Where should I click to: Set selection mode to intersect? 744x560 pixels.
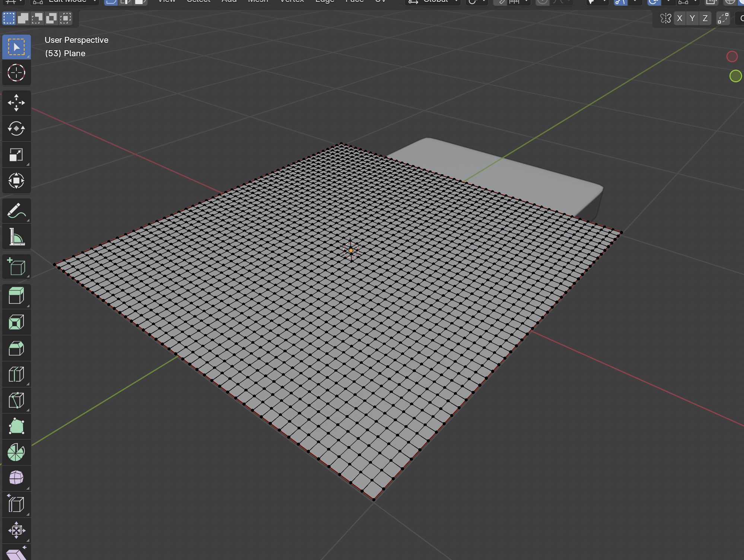(x=66, y=18)
